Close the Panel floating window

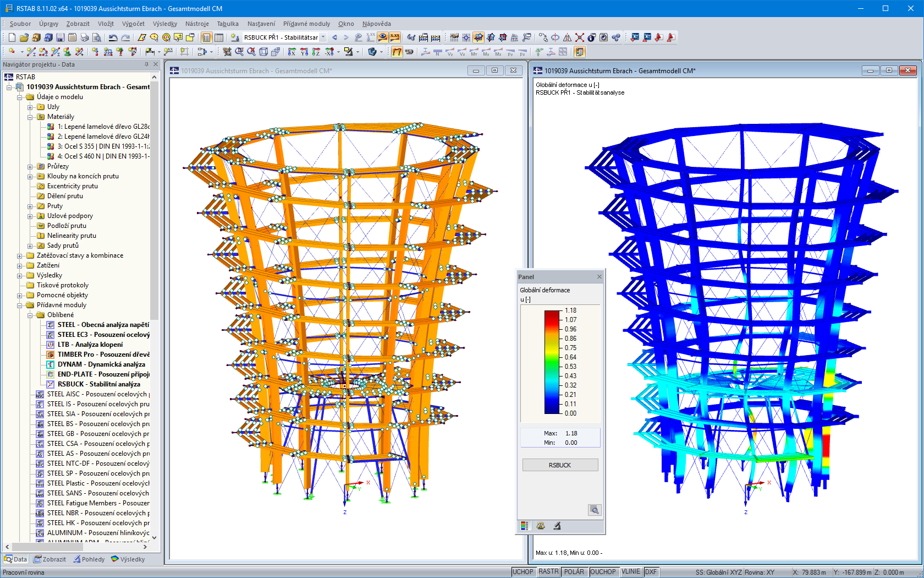pyautogui.click(x=599, y=277)
